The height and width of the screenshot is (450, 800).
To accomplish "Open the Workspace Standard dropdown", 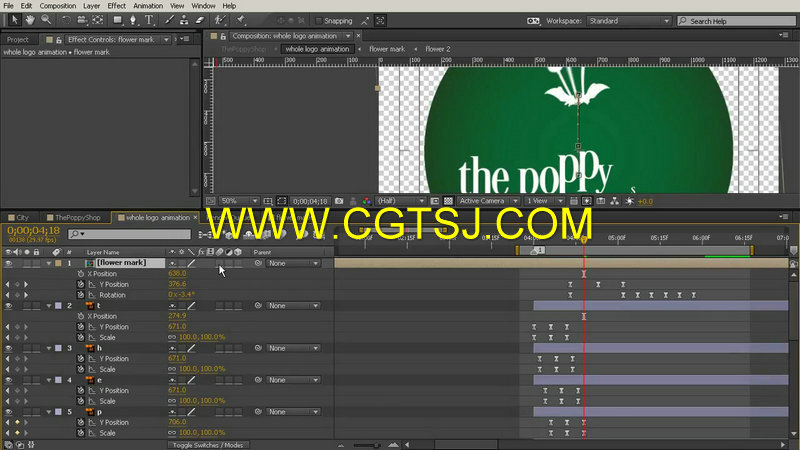I will click(x=629, y=21).
